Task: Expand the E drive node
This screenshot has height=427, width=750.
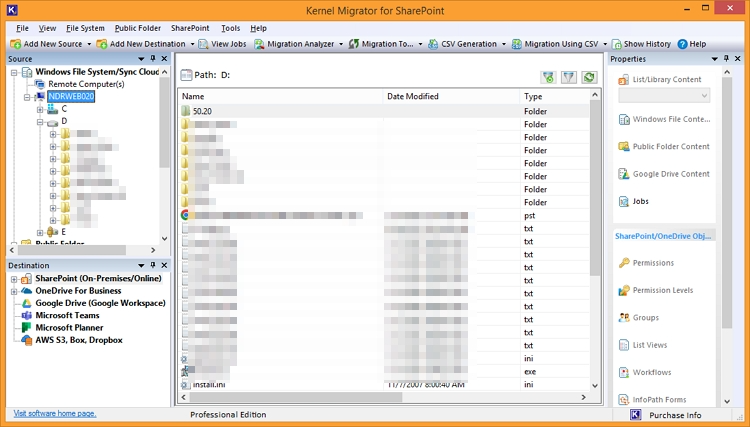Action: coord(40,232)
